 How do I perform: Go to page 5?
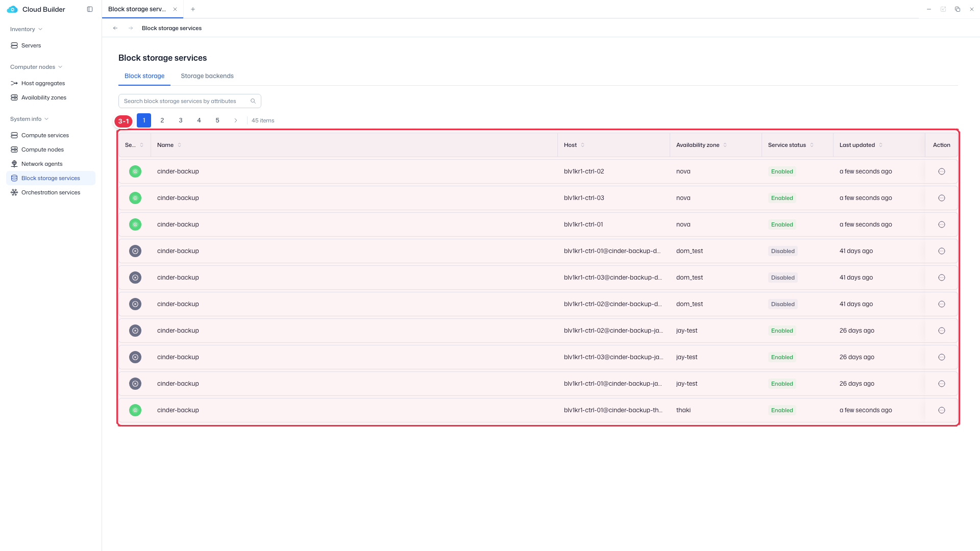tap(217, 120)
